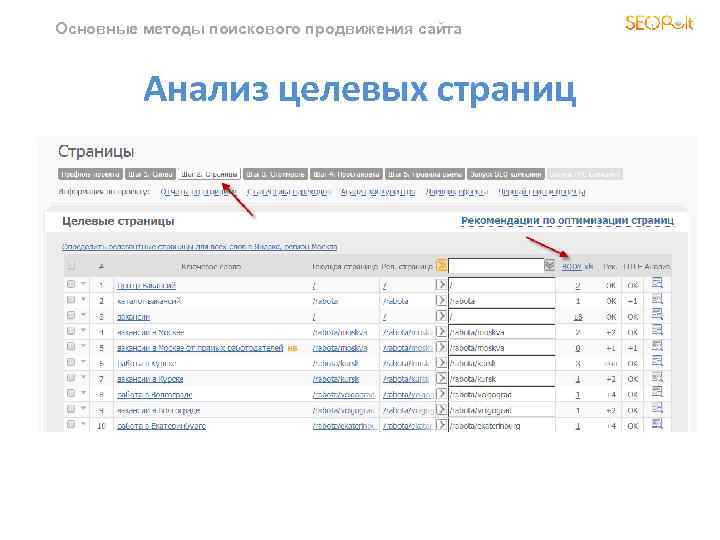
Task: Check the checkbox for row 3
Action: pyautogui.click(x=71, y=315)
